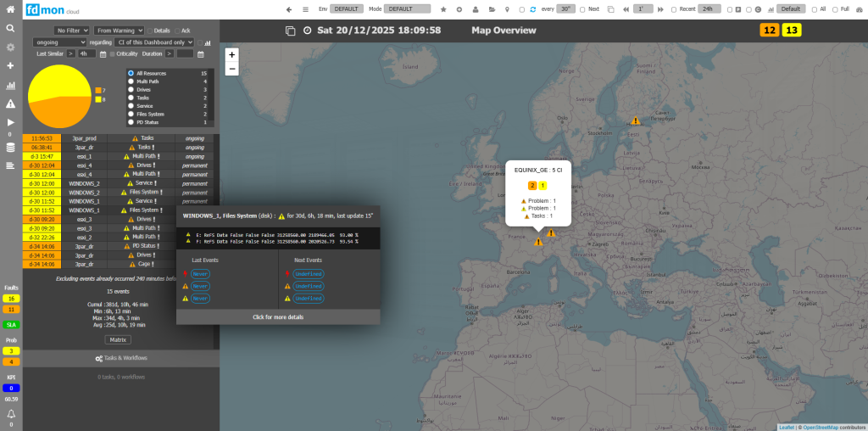Zoom in the map with the plus button
The height and width of the screenshot is (431, 868).
[232, 53]
